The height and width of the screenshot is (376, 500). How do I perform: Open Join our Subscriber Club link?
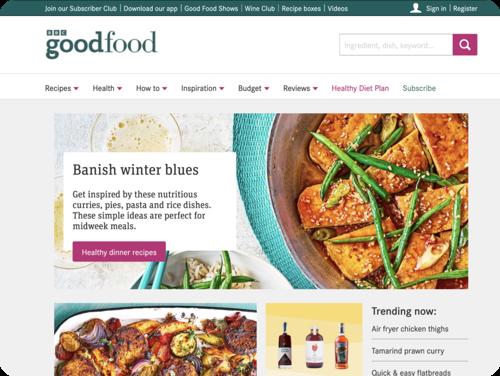[x=81, y=8]
